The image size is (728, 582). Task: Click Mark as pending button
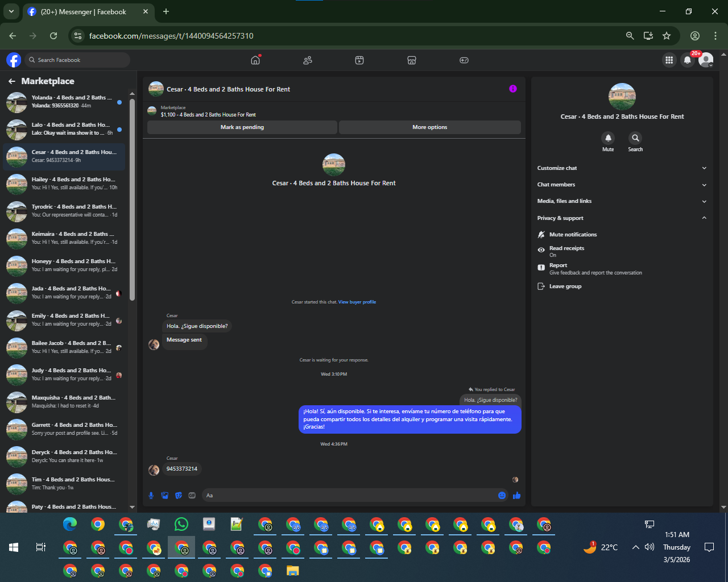coord(242,127)
